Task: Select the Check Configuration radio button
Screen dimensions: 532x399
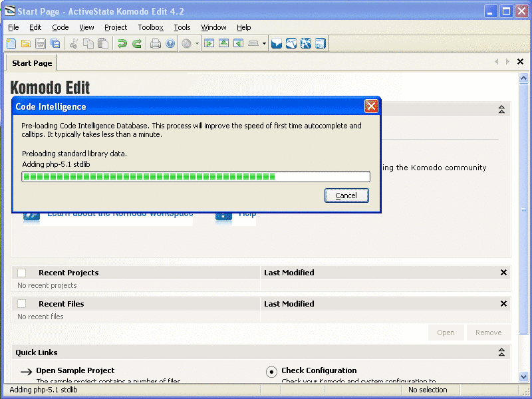Action: coord(271,372)
